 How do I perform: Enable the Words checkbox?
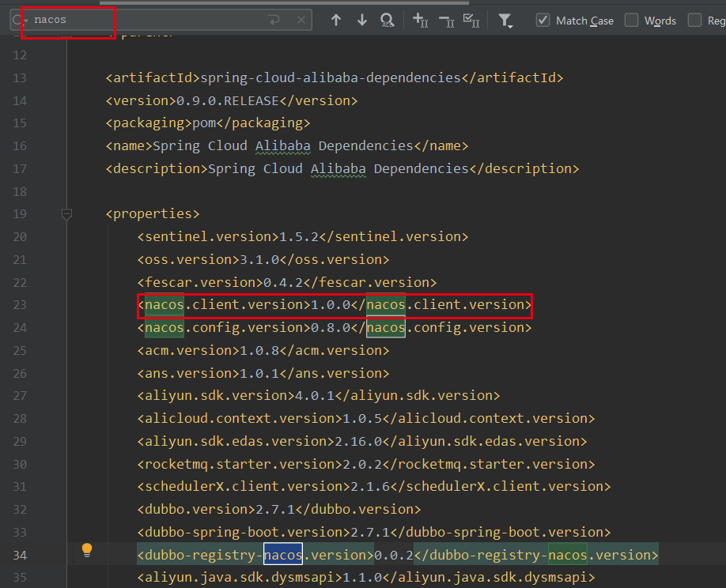pyautogui.click(x=632, y=21)
